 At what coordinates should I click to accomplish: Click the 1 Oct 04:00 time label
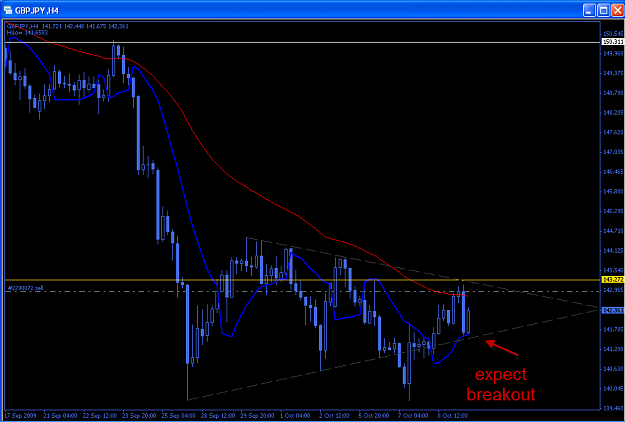(297, 415)
